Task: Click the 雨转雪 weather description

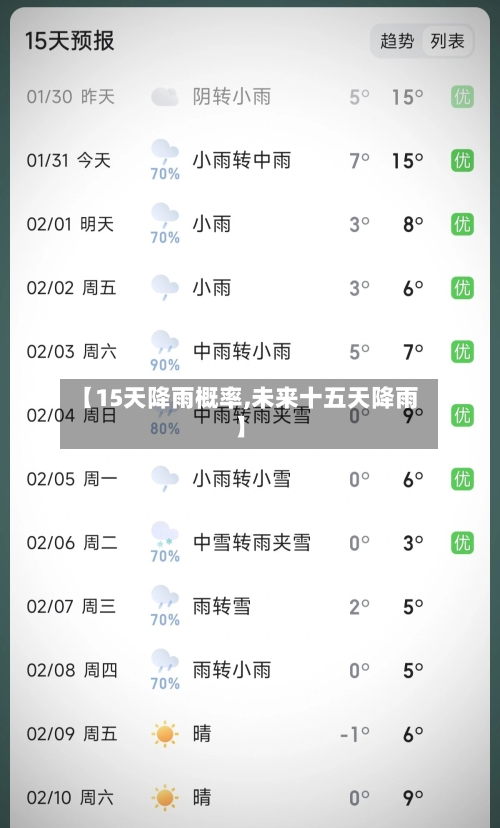Action: [222, 607]
